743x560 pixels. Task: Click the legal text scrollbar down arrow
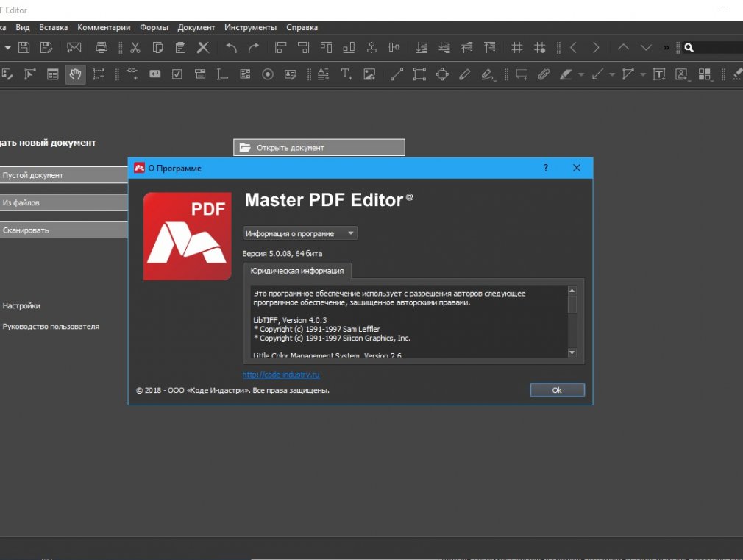click(572, 352)
